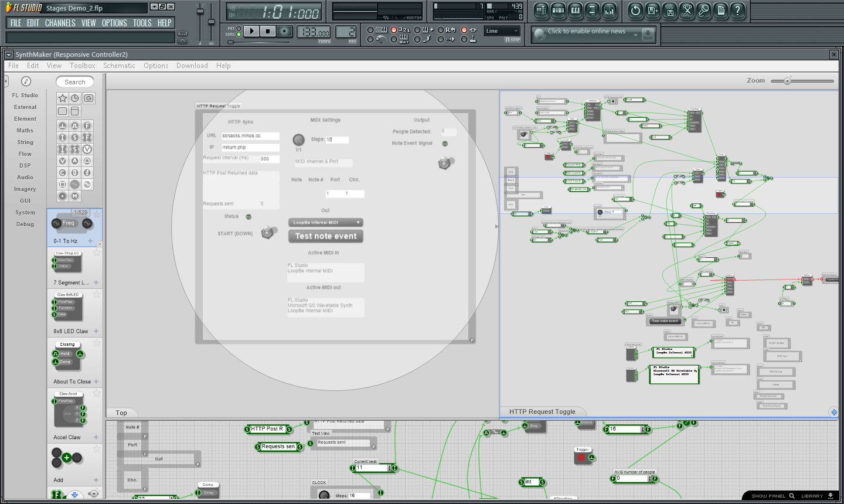Click the Record button in transport
This screenshot has height=504, width=844.
[284, 31]
